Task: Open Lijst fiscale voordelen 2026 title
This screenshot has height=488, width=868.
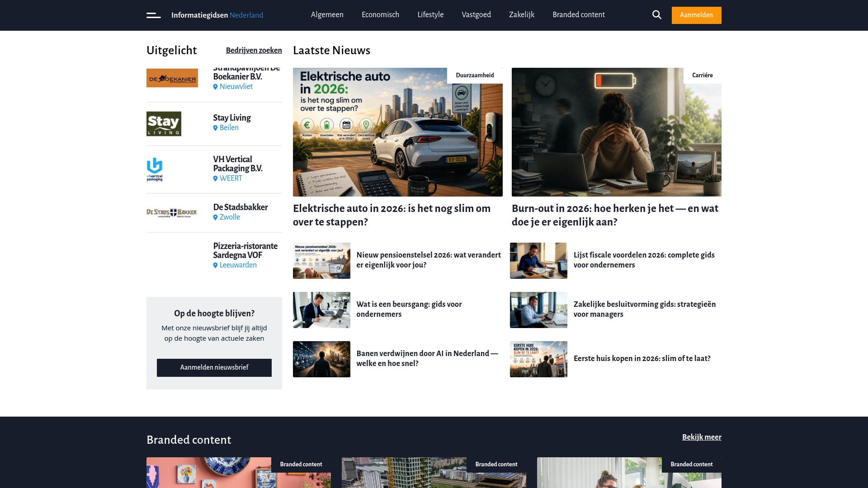Action: point(644,260)
